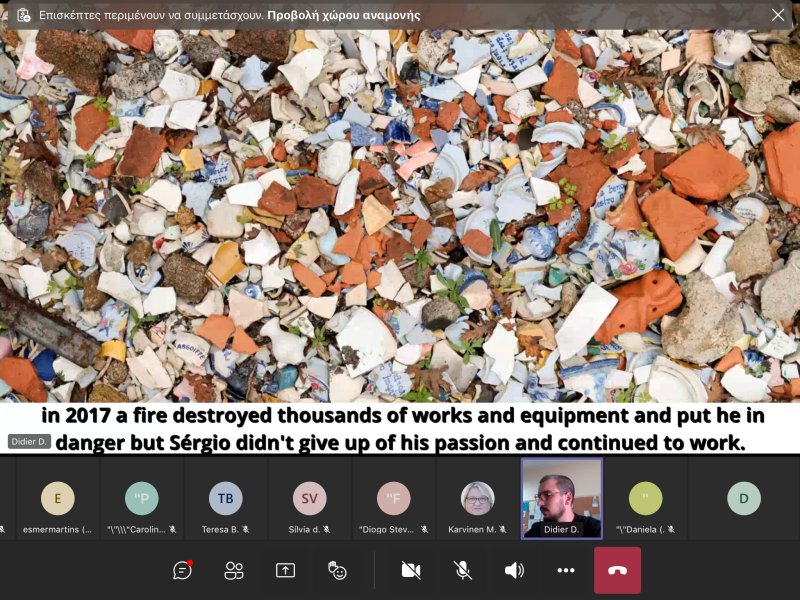Click Teresa B. avatar with TB initials
The image size is (800, 600).
tap(225, 498)
